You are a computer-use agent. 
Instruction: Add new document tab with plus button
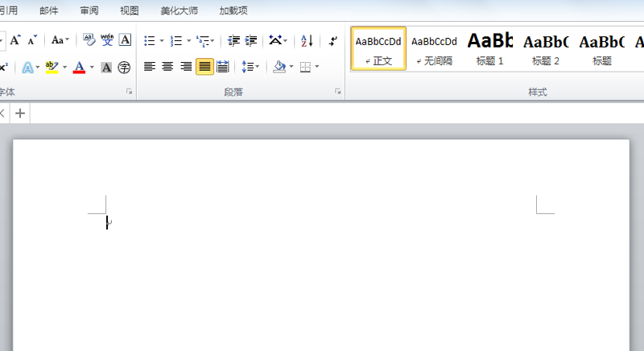coord(20,114)
